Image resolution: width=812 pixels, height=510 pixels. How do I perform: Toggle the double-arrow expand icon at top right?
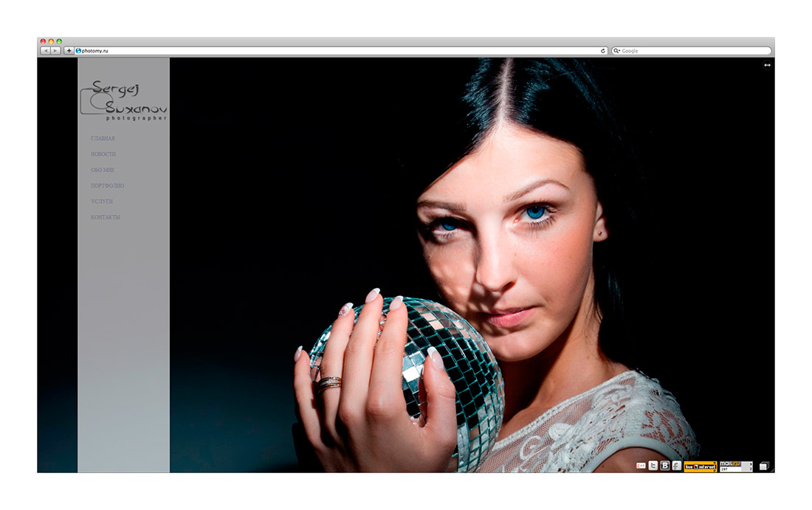coord(767,65)
